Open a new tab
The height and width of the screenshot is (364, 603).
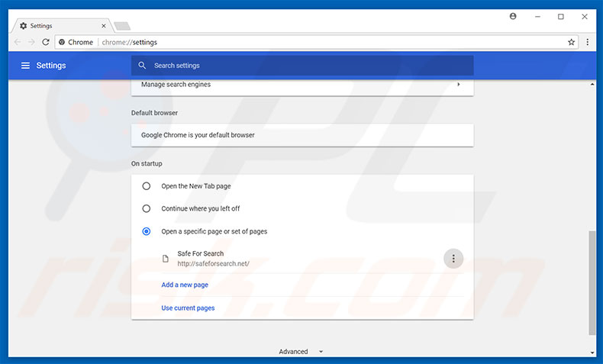point(122,26)
